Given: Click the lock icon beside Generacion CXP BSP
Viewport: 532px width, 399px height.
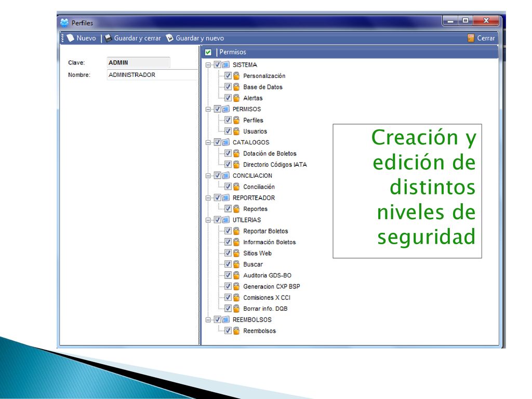Looking at the screenshot, I should click(236, 286).
